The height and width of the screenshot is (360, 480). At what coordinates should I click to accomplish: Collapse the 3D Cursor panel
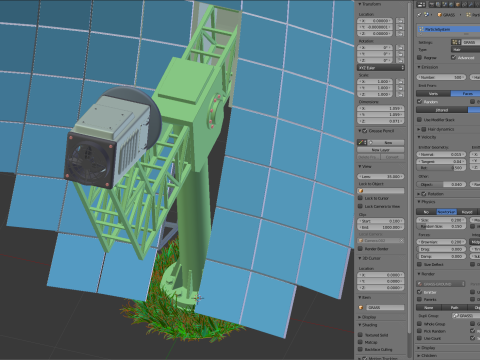(x=360, y=258)
